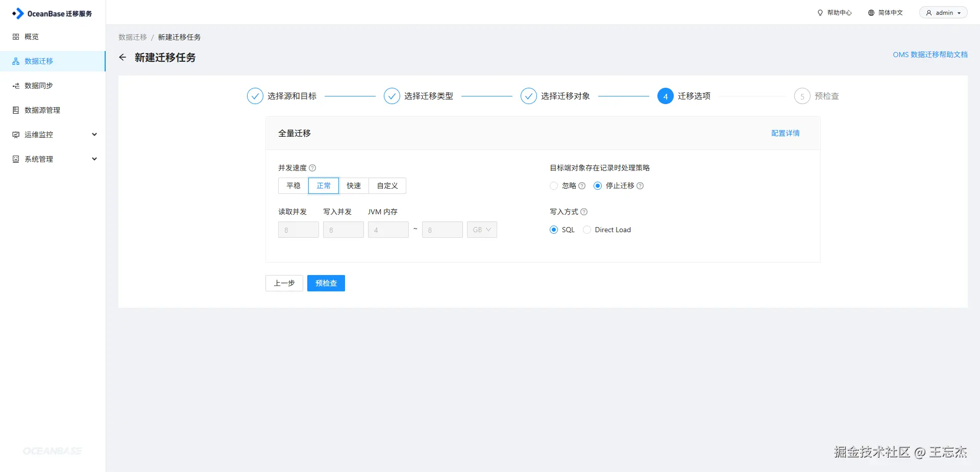This screenshot has height=472, width=980.
Task: Click the 新建迁移任务 breadcrumb text
Action: coord(179,37)
